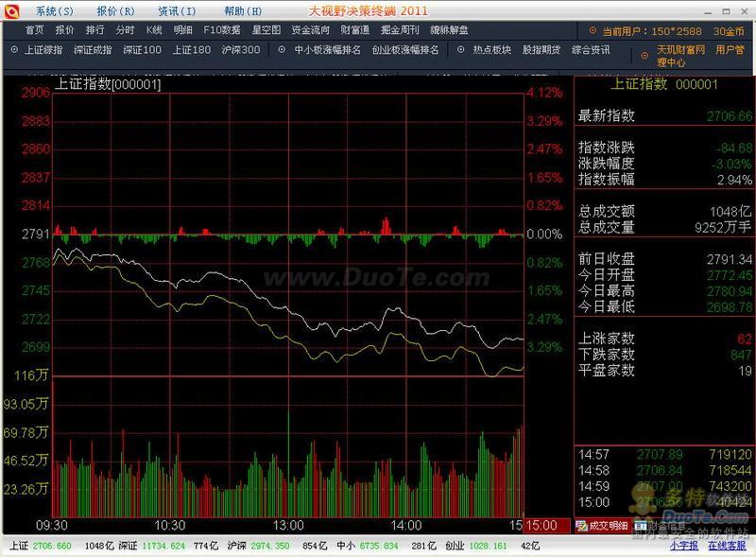
Task: Select the 14:58 trade row
Action: [665, 471]
